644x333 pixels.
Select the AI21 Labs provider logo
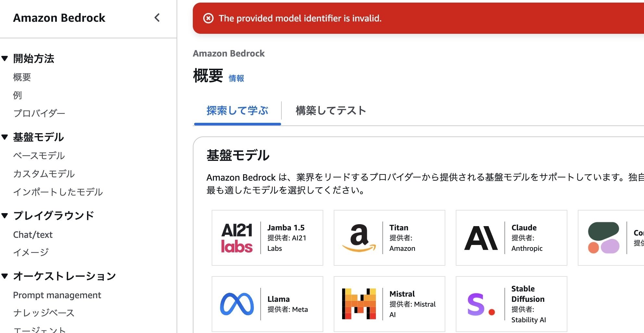237,237
